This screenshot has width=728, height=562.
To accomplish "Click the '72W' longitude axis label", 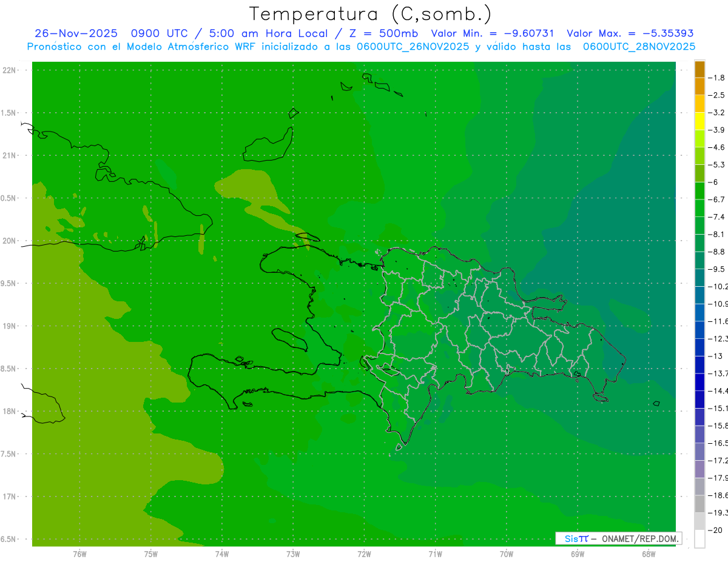I will pos(365,554).
